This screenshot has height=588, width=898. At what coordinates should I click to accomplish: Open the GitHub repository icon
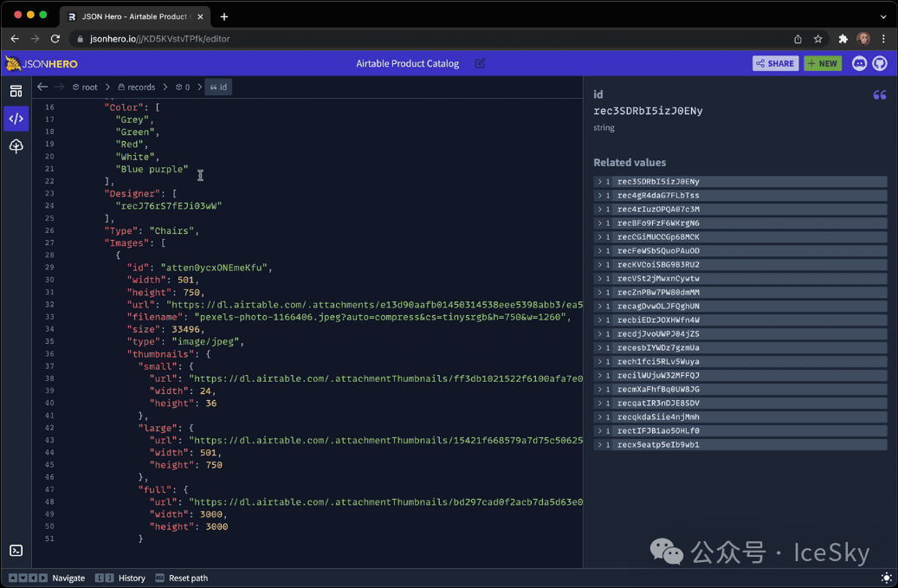(x=879, y=63)
